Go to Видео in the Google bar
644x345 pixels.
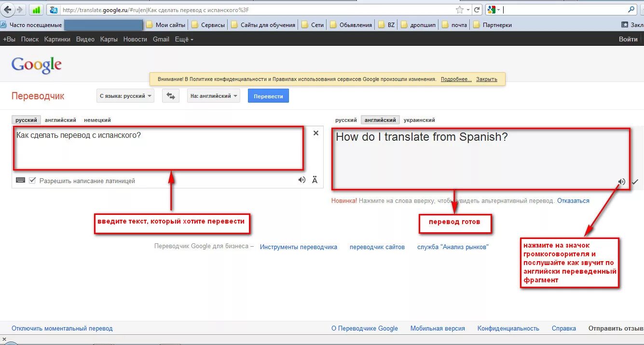click(x=85, y=39)
